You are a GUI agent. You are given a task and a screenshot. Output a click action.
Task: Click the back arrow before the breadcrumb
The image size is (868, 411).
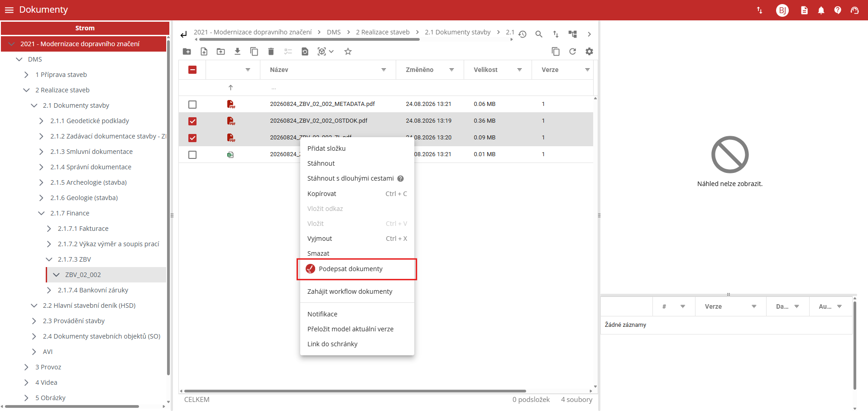(183, 34)
